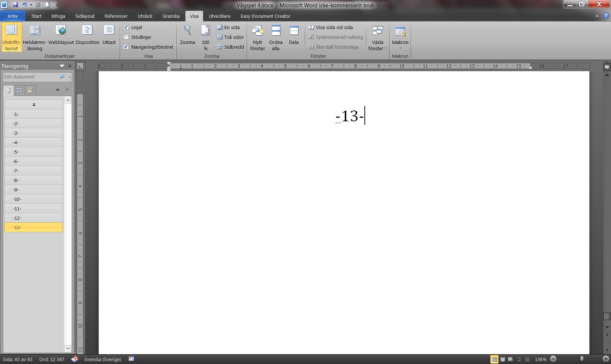
Task: Go to previous heading arrow in Navigering
Action: [x=57, y=90]
